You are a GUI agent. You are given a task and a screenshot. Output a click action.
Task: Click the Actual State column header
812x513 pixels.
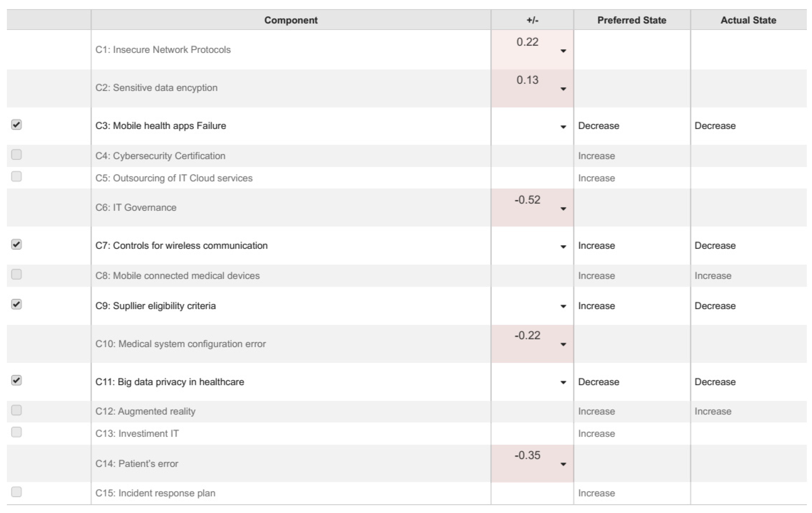[748, 20]
